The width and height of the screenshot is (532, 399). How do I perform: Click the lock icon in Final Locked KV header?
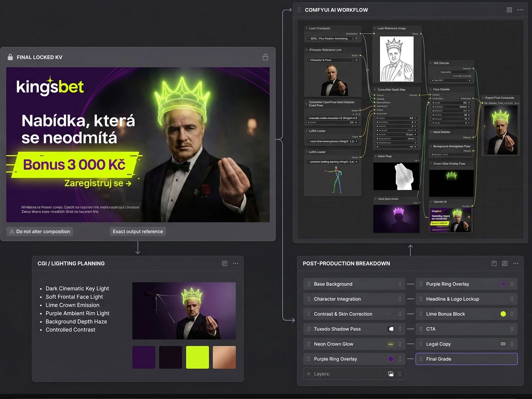click(265, 57)
